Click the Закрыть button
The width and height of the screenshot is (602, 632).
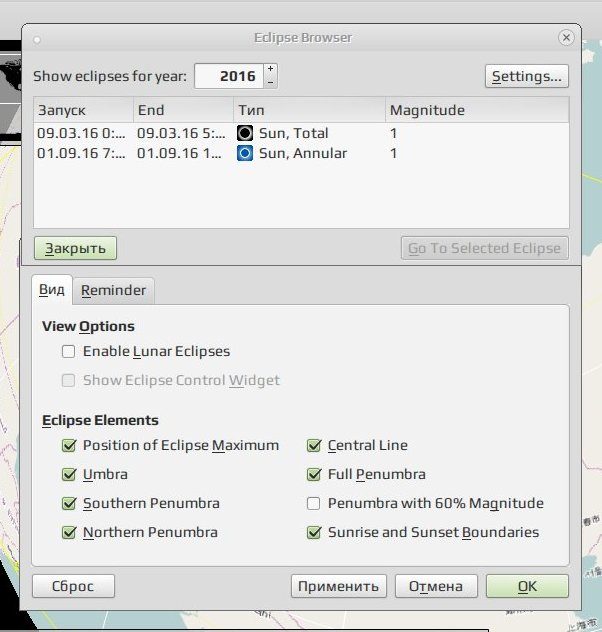click(x=75, y=248)
